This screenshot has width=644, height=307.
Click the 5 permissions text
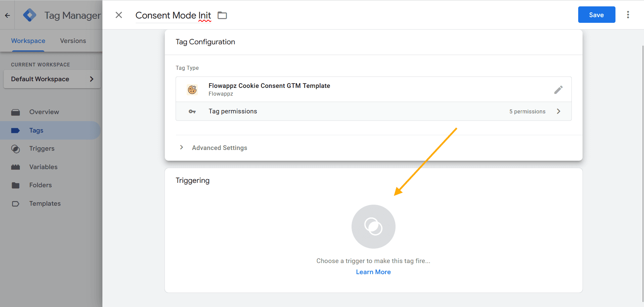pyautogui.click(x=527, y=111)
